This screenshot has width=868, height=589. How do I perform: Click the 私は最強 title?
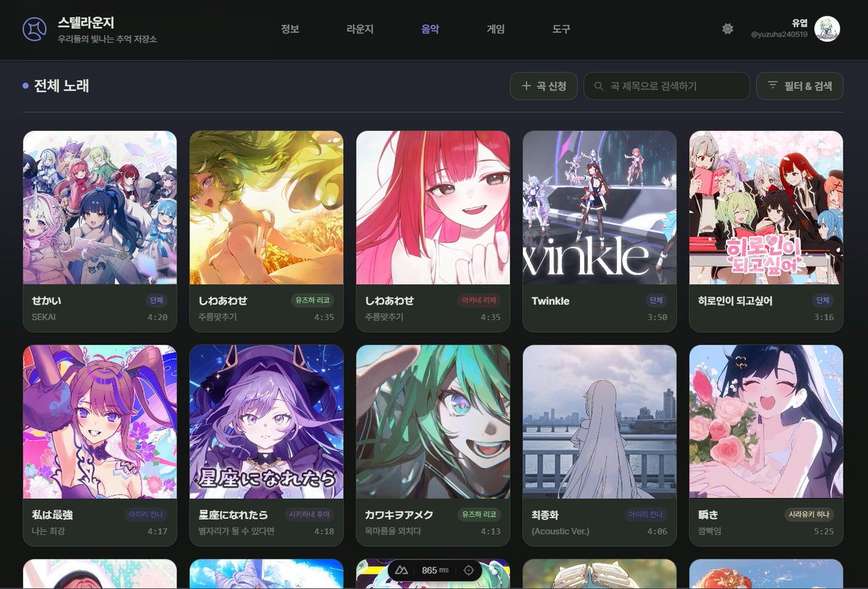(x=52, y=514)
